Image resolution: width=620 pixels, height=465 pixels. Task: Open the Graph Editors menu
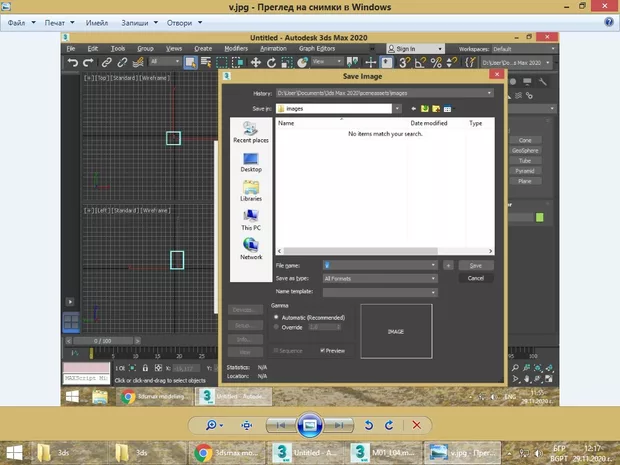[x=315, y=48]
